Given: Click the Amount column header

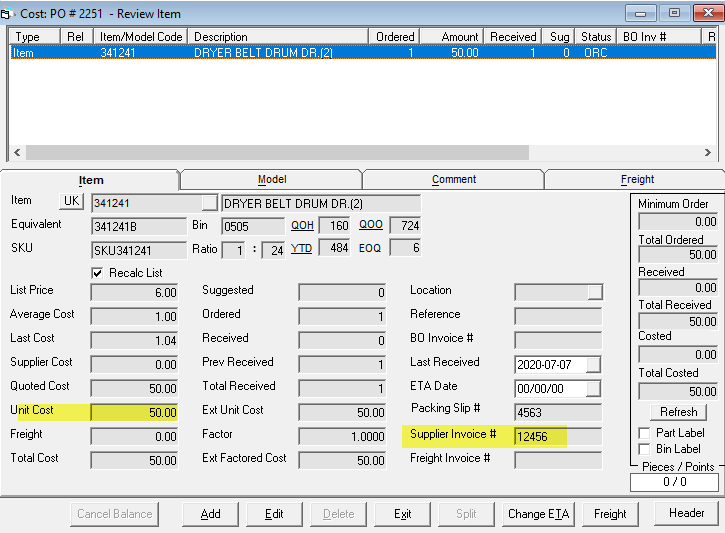Looking at the screenshot, I should point(452,37).
